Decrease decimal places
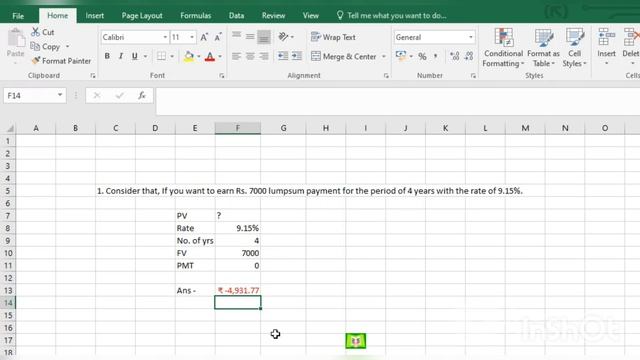 [x=469, y=56]
